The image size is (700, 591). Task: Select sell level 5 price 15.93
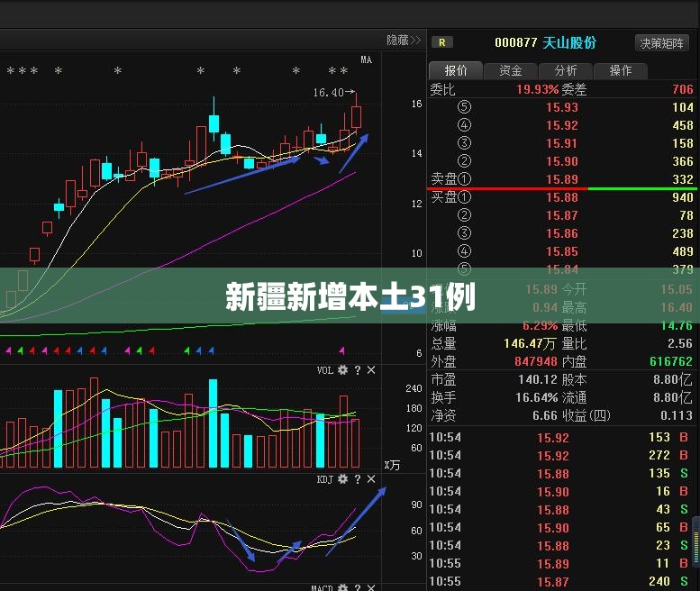(561, 107)
